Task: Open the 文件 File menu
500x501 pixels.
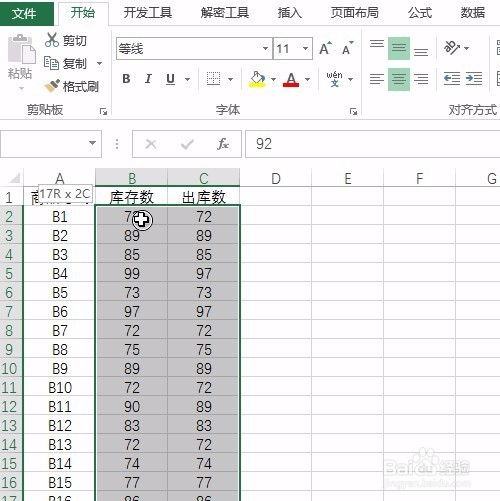Action: [x=27, y=13]
